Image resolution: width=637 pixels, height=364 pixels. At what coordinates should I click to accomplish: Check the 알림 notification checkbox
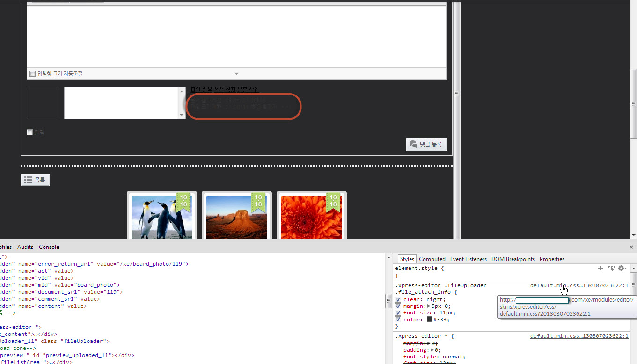coord(30,132)
